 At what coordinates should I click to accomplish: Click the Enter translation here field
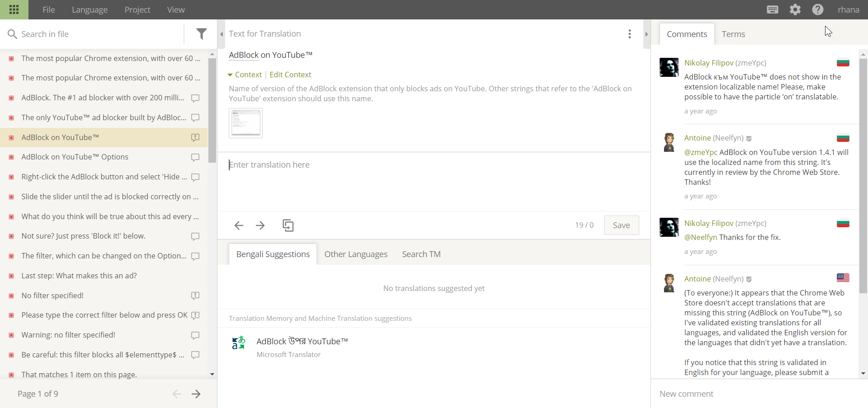[433, 181]
